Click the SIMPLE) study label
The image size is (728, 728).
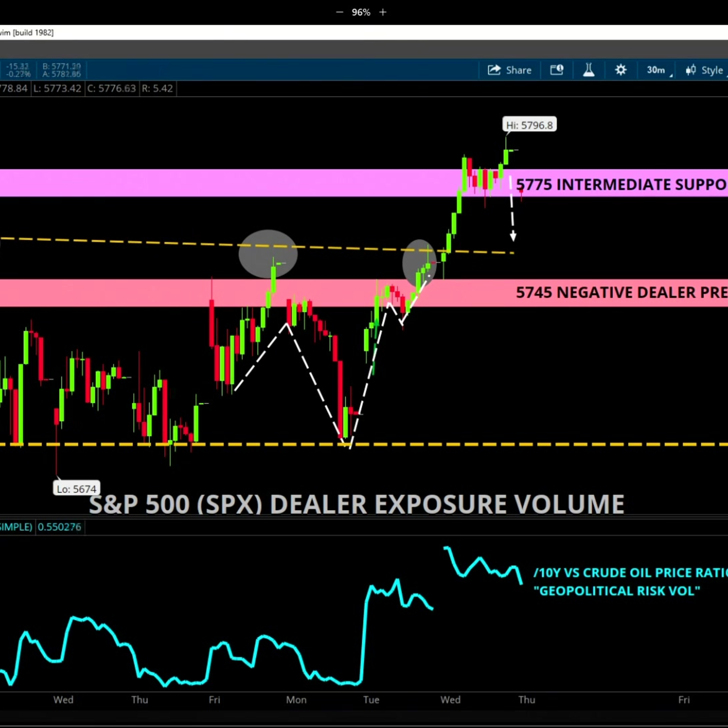click(16, 527)
